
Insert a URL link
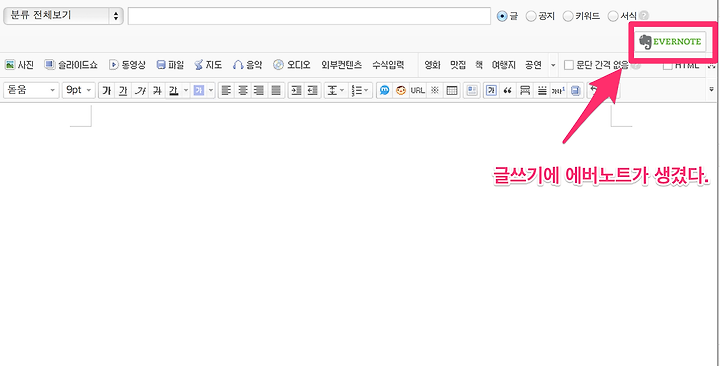tap(417, 90)
